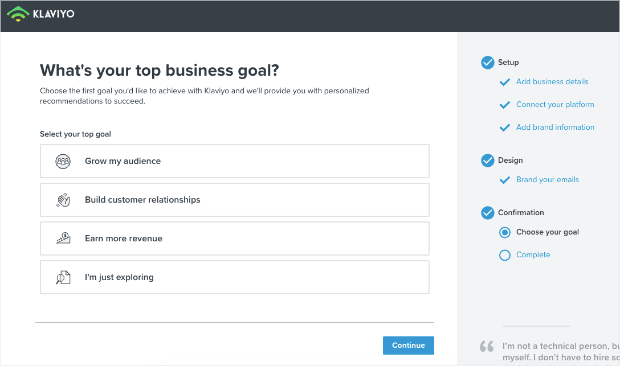620x366 pixels.
Task: Open the Add business details link
Action: 552,81
